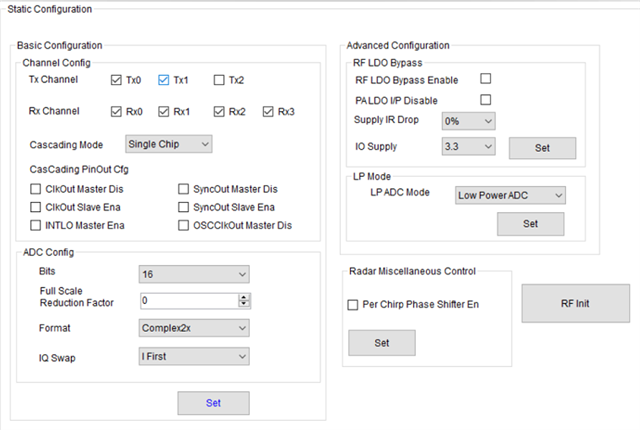Viewport: 640px width, 430px height.
Task: Enable Per Chirp Phase Shifter checkbox
Action: tap(352, 304)
